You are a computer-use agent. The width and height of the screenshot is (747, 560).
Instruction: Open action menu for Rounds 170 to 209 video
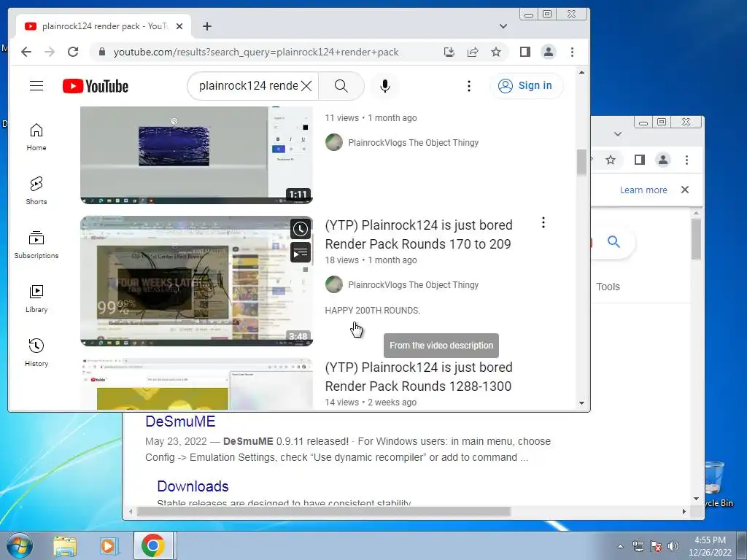point(543,222)
